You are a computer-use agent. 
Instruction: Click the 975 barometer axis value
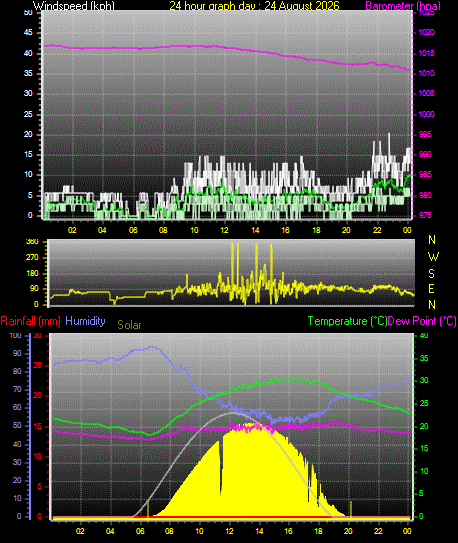[425, 215]
